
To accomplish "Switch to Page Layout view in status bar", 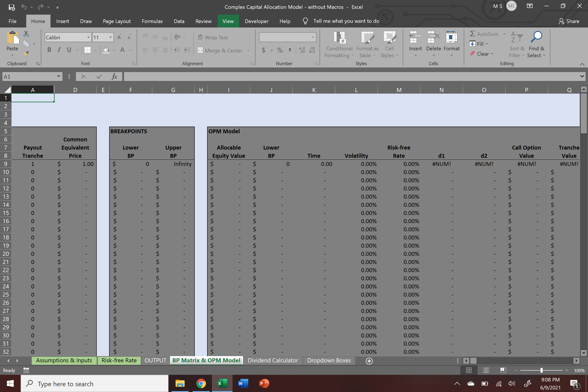I will pyautogui.click(x=486, y=370).
